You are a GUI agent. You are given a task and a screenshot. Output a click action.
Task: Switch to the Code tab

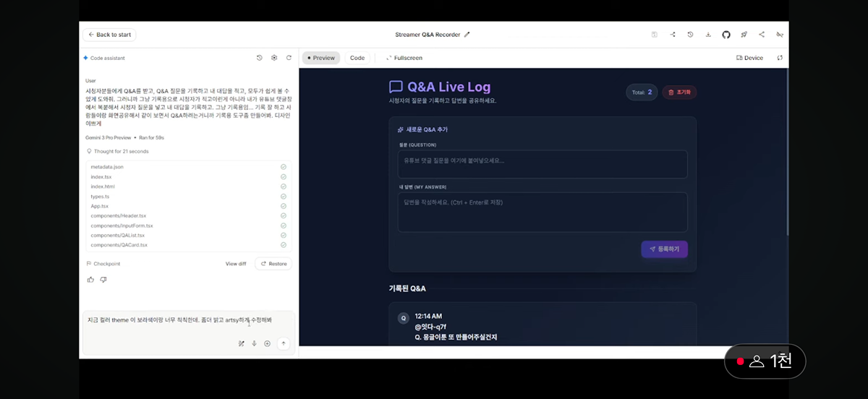[x=357, y=58]
